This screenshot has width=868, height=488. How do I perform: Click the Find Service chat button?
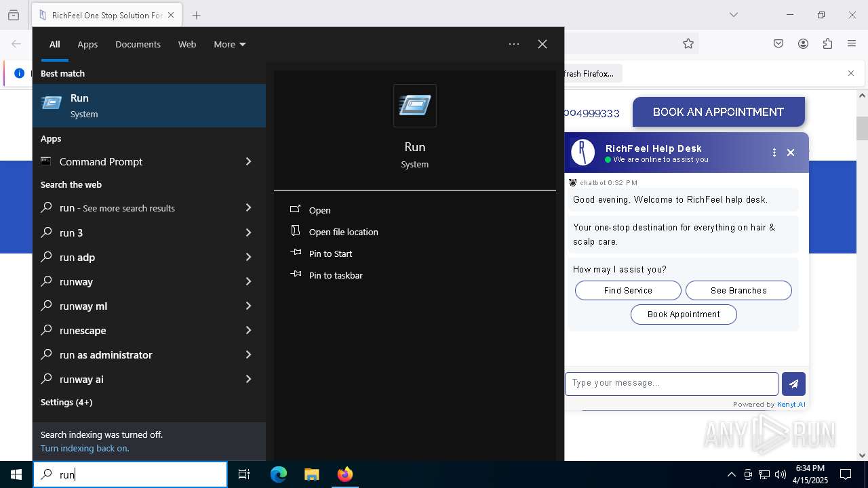(628, 290)
